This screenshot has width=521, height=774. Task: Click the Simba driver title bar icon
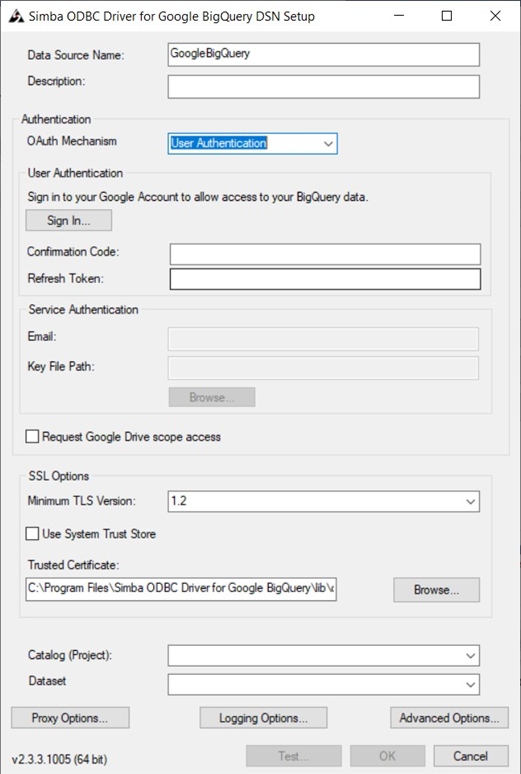click(16, 16)
